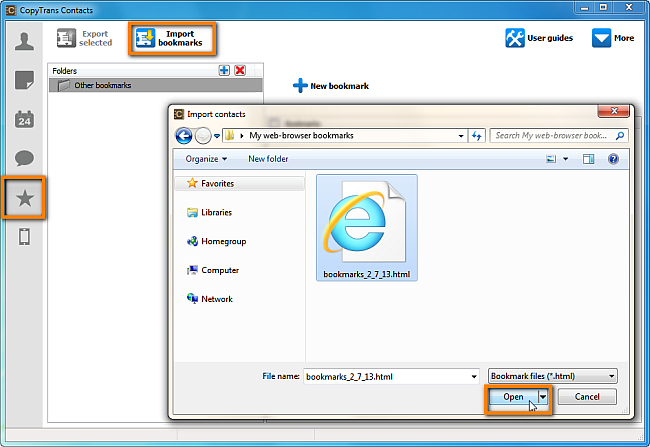650x447 pixels.
Task: Delete folder with red X icon
Action: [x=240, y=70]
